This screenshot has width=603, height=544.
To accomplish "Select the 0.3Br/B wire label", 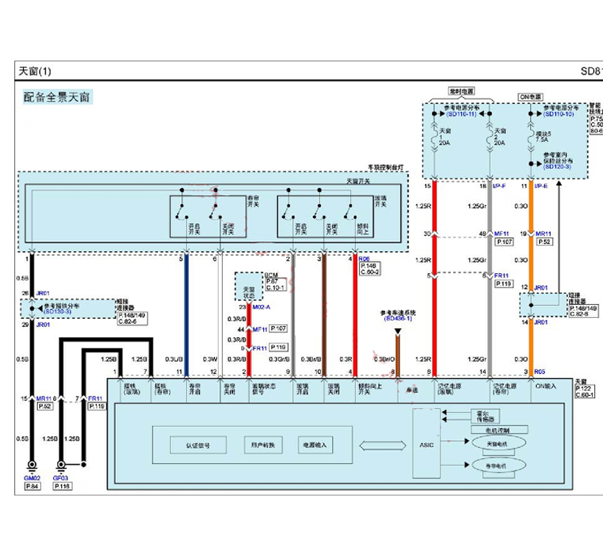I will coord(311,359).
